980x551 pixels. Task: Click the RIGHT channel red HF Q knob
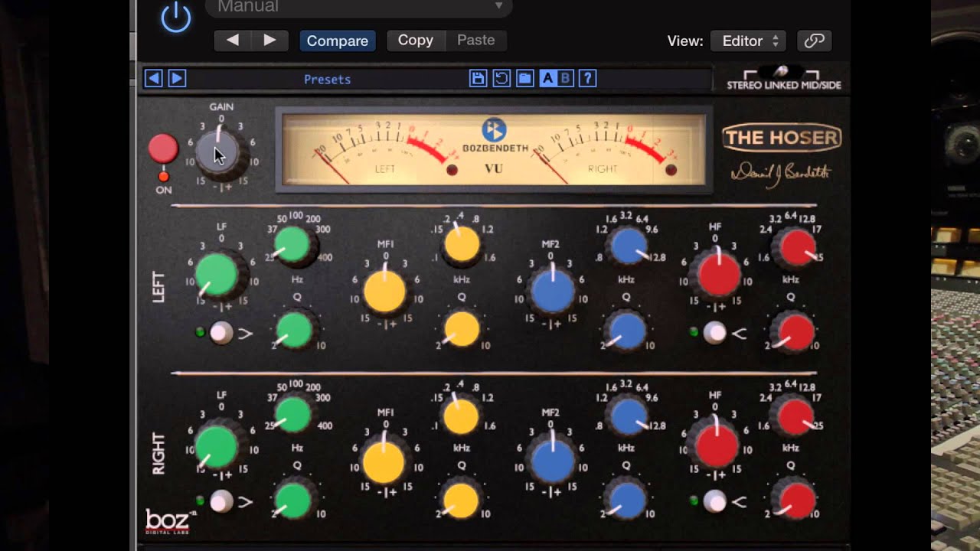point(796,501)
